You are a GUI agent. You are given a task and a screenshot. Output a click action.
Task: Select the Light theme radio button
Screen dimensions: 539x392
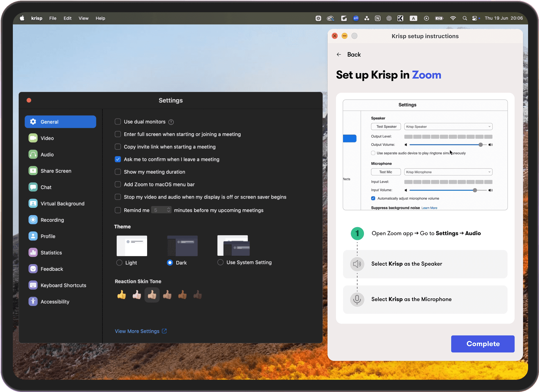(x=119, y=263)
